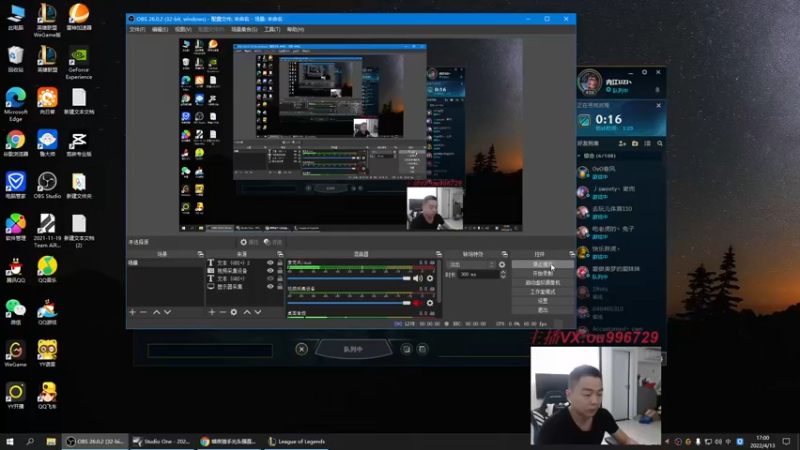Click the 队列中 button in League client
The height and width of the screenshot is (450, 800).
pos(353,349)
